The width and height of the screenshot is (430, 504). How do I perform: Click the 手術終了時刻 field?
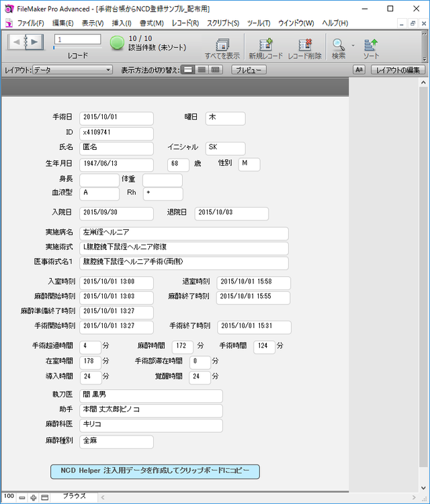[x=254, y=327]
